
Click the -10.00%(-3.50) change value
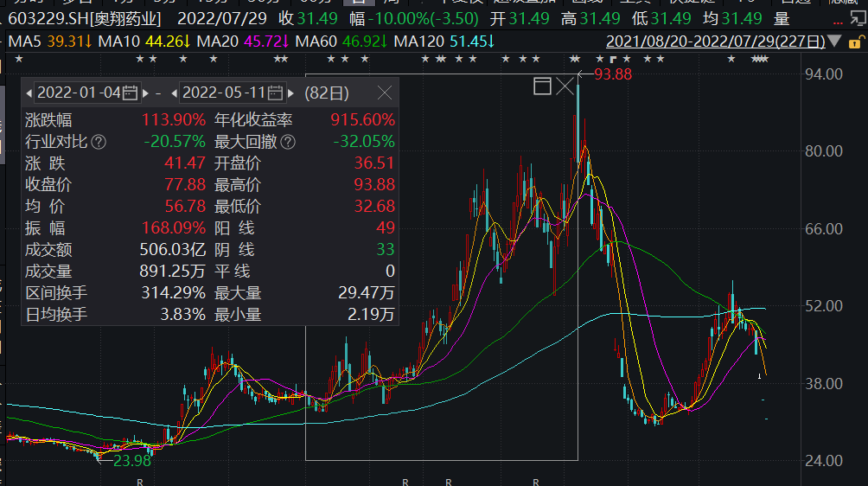coord(424,19)
